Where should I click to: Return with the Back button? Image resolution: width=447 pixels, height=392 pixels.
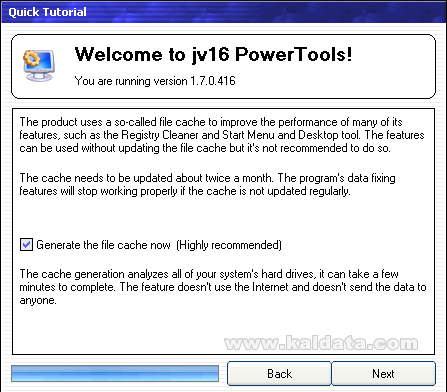tap(279, 374)
